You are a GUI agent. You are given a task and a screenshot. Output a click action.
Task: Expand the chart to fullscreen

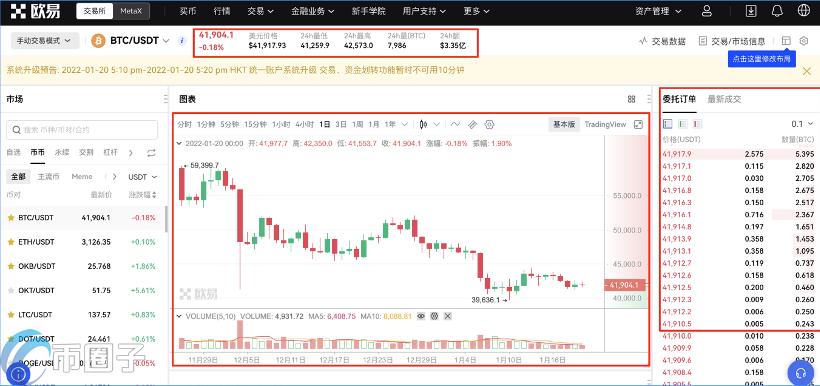(x=638, y=124)
